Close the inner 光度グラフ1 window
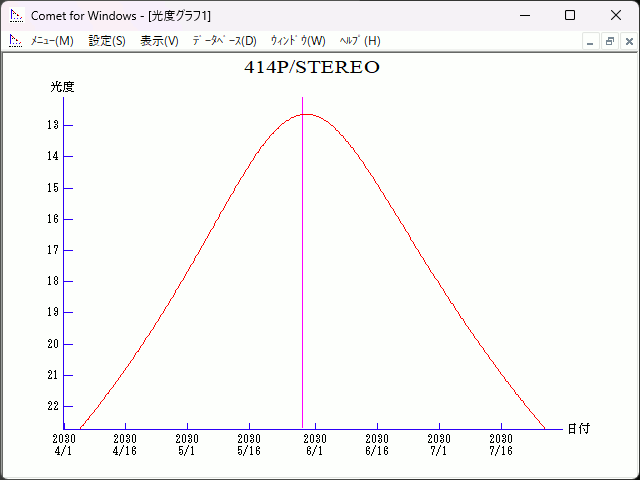Image resolution: width=640 pixels, height=480 pixels. point(629,41)
